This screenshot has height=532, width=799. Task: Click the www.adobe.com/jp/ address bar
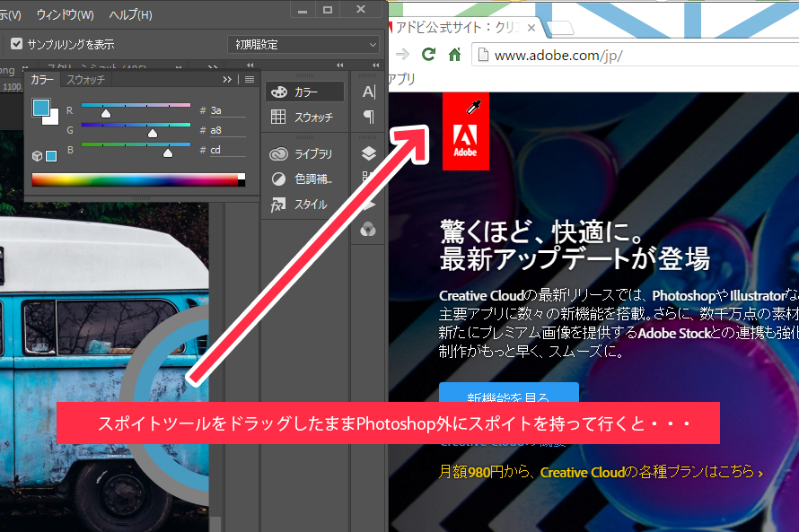coord(637,55)
